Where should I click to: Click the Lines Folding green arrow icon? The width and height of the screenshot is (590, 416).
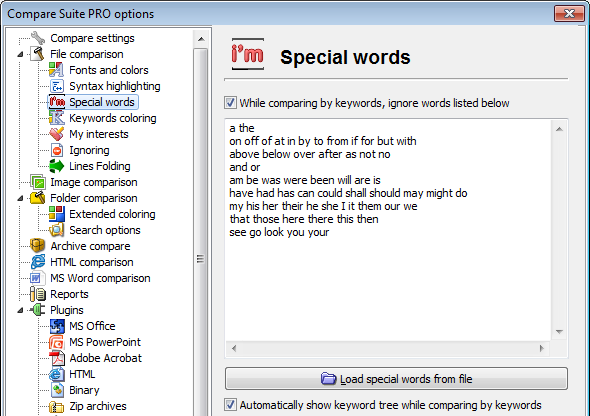(x=56, y=166)
